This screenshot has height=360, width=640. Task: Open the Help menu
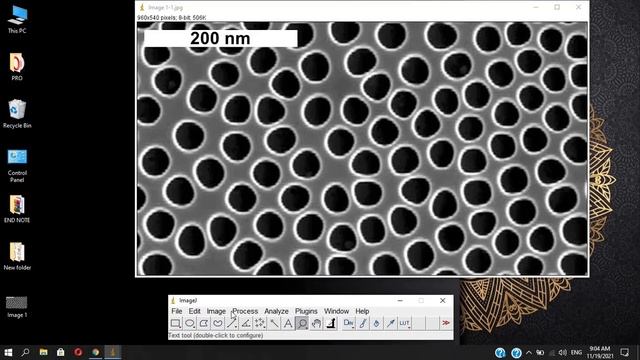point(362,311)
